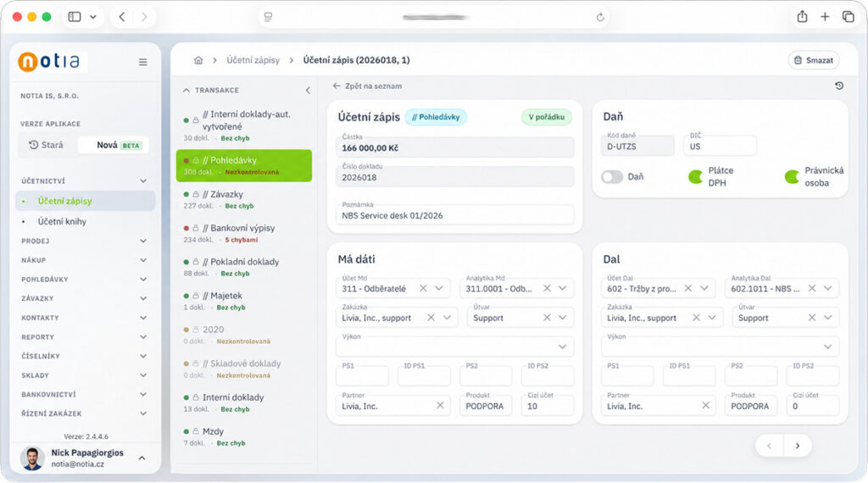The width and height of the screenshot is (868, 483).
Task: Select the // Pokladní doklady transaction group
Action: point(243,267)
